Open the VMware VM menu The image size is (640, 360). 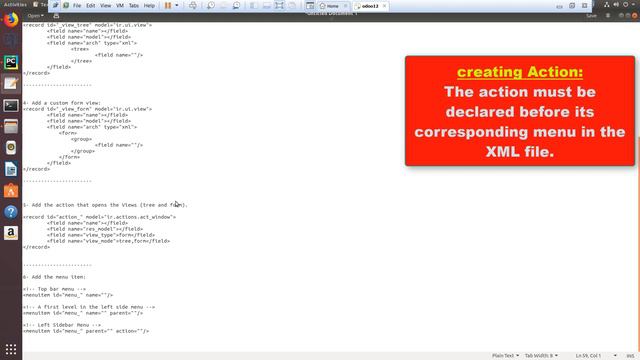tap(120, 6)
